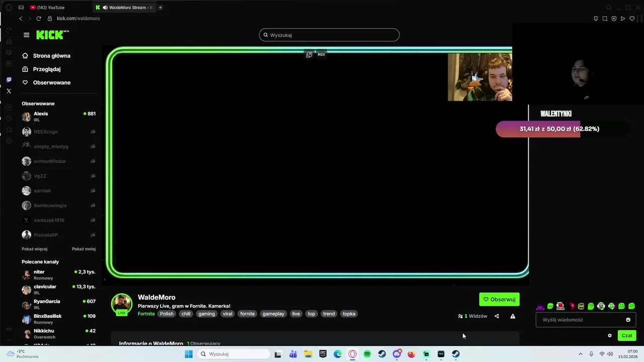644x362 pixels.
Task: Open the emoji picker in the chat box
Action: pos(628,320)
